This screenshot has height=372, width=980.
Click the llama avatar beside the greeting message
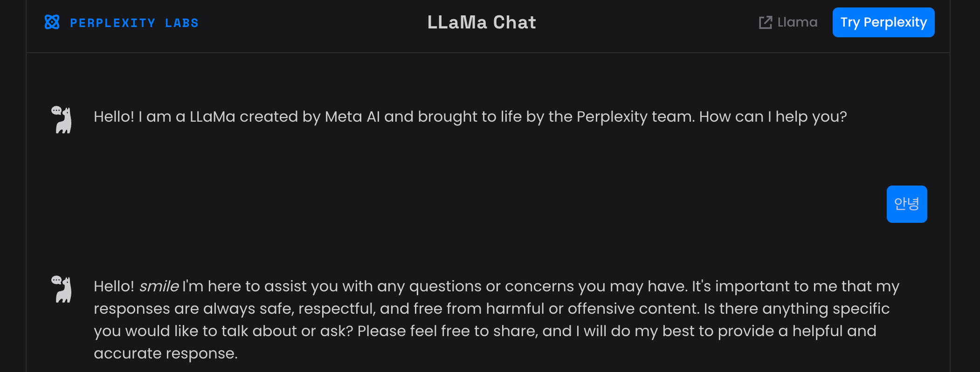(63, 121)
